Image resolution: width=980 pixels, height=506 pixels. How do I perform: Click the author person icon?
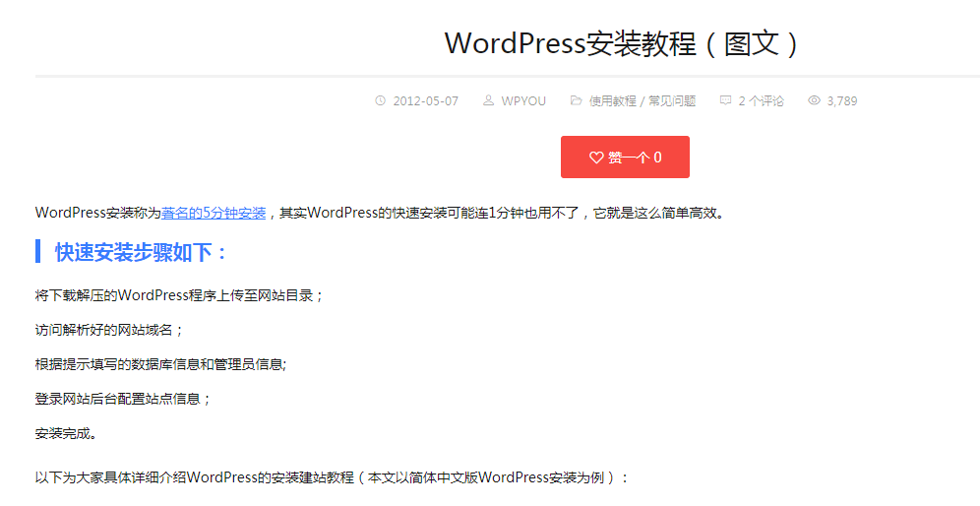[488, 100]
